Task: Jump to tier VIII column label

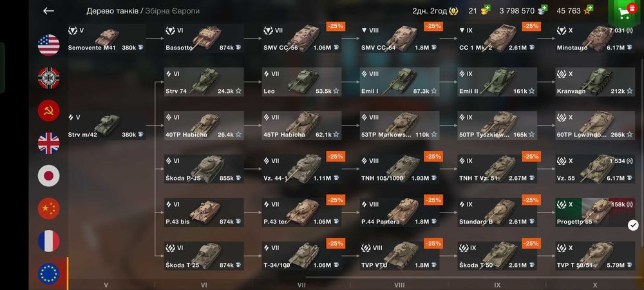Action: coord(399,285)
